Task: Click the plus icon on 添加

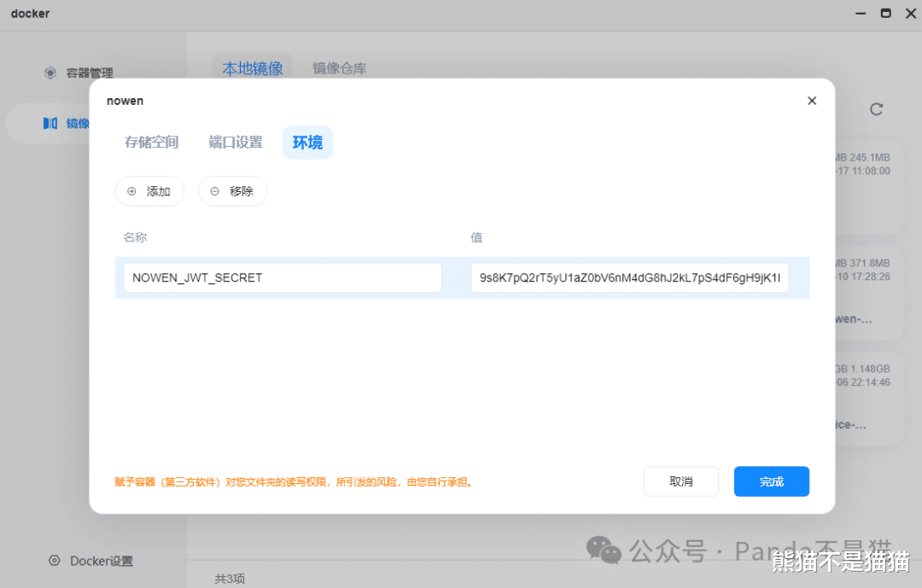Action: pyautogui.click(x=131, y=191)
